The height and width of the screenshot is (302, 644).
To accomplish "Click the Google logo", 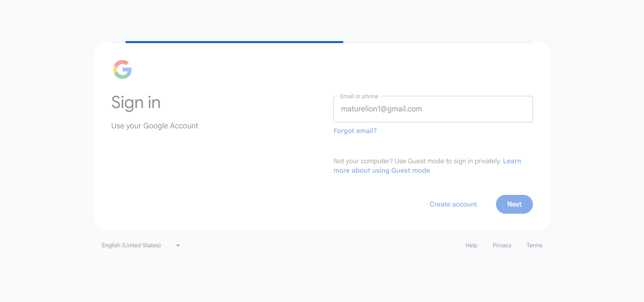I will click(x=122, y=69).
